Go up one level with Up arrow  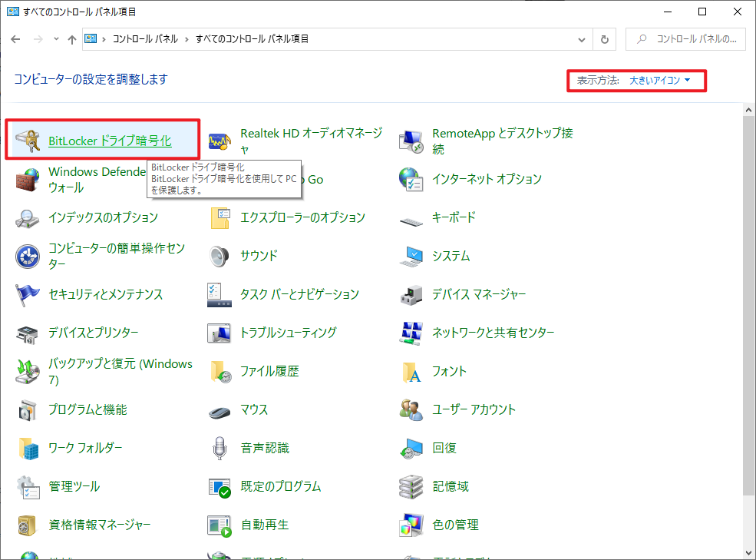click(72, 40)
